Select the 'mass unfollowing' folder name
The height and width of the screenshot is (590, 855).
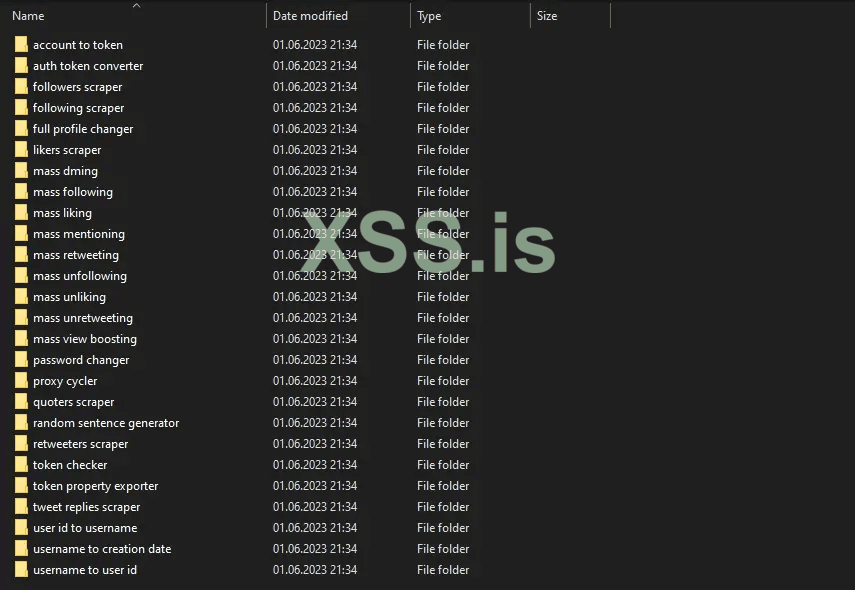80,275
